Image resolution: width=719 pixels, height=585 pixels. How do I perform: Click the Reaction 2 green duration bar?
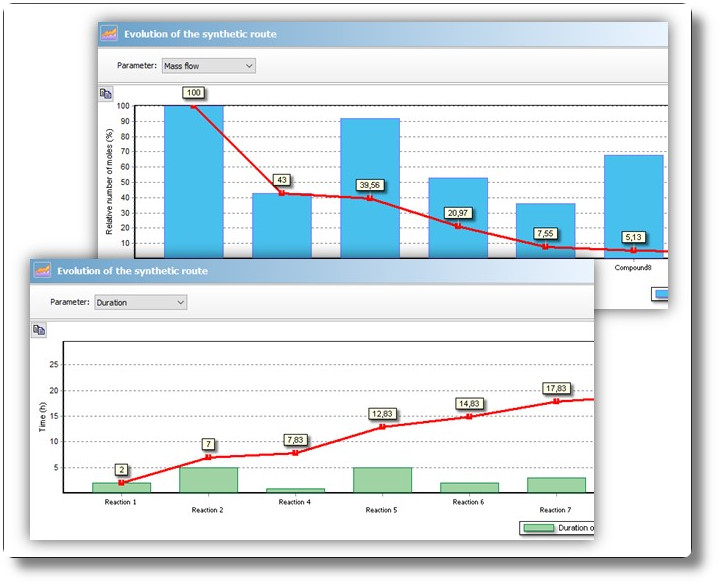coord(208,480)
